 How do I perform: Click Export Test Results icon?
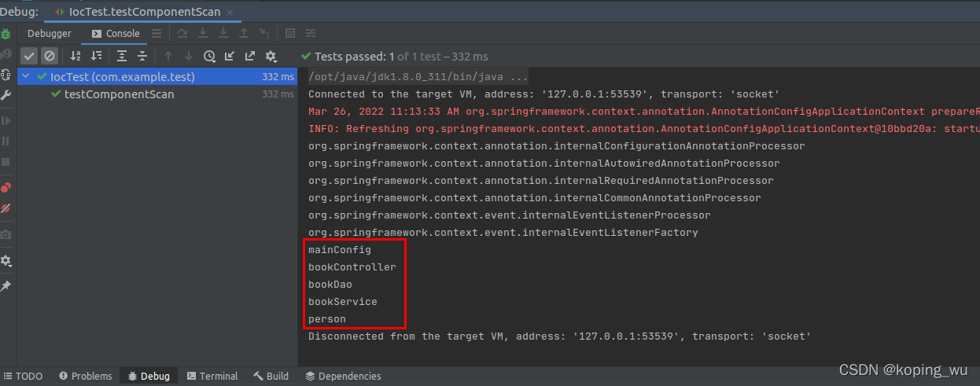click(250, 56)
